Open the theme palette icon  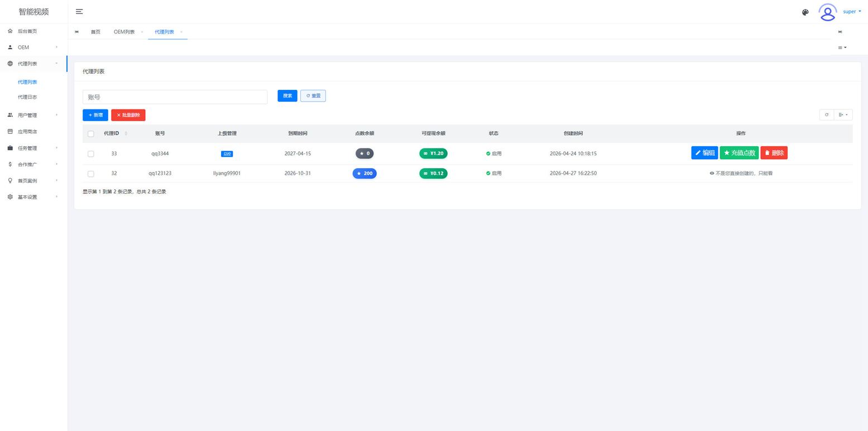805,12
